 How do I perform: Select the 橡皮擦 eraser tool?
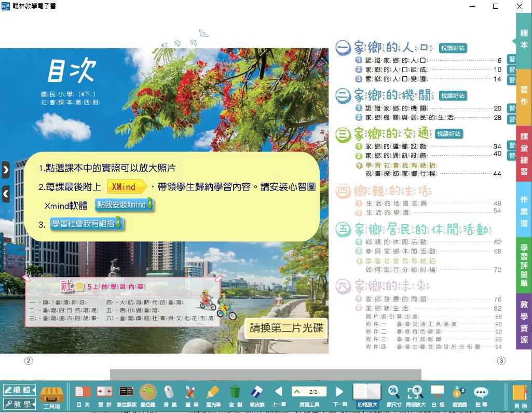pos(257,396)
